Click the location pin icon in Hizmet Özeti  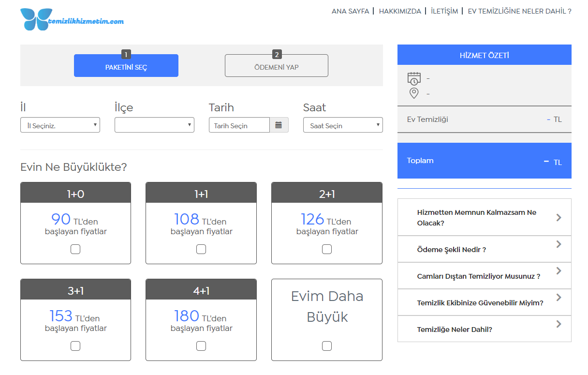click(414, 93)
